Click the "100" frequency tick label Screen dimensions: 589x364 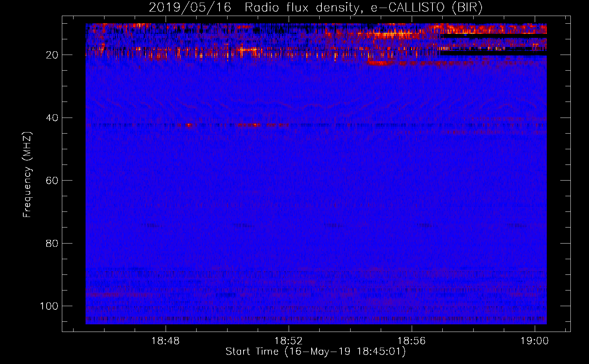point(49,306)
